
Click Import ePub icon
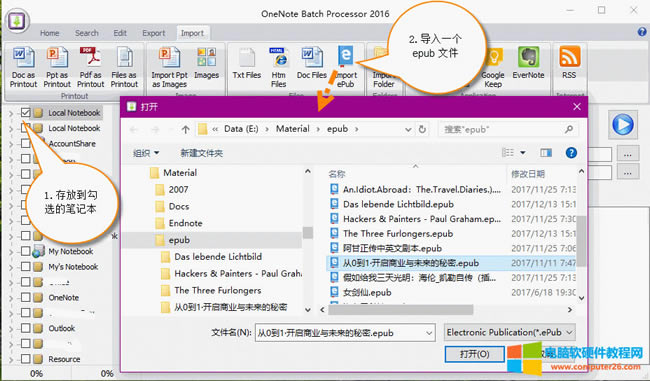click(x=345, y=56)
